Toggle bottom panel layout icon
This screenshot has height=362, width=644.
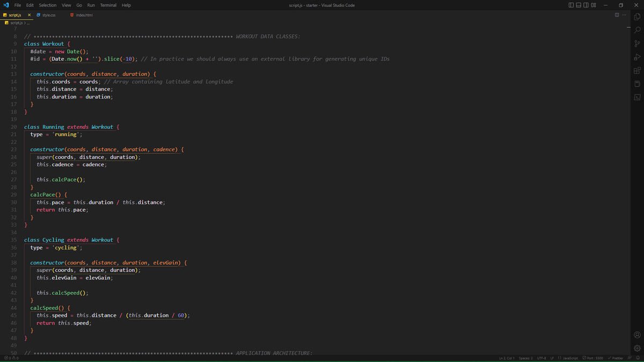[x=579, y=5]
